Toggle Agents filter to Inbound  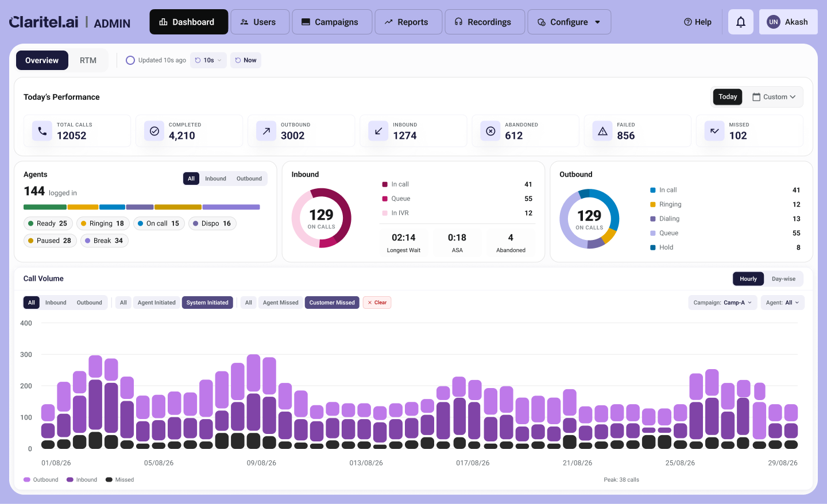(215, 179)
